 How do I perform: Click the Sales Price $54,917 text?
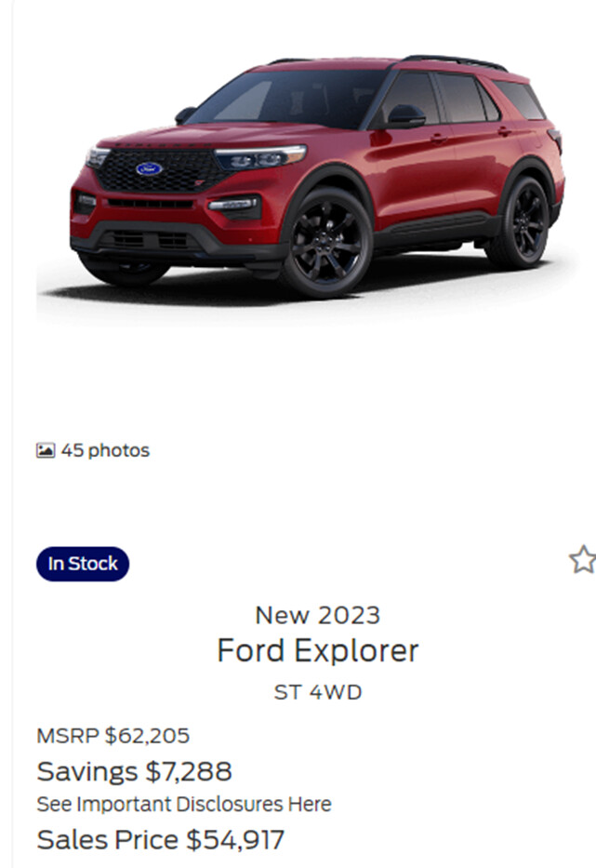[161, 839]
